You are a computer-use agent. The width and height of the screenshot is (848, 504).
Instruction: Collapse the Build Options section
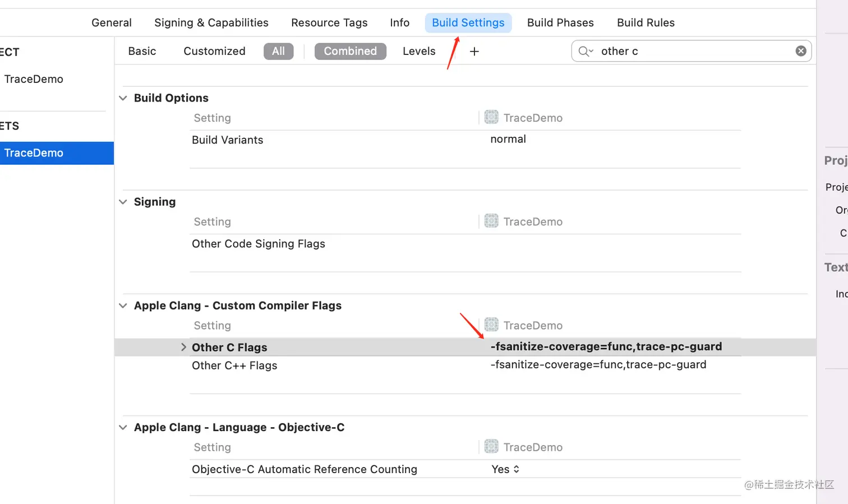tap(123, 98)
